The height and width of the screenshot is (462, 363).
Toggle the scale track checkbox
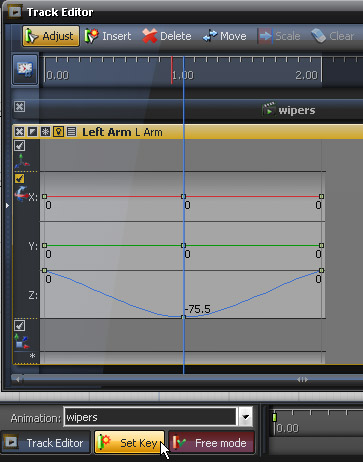[20, 326]
